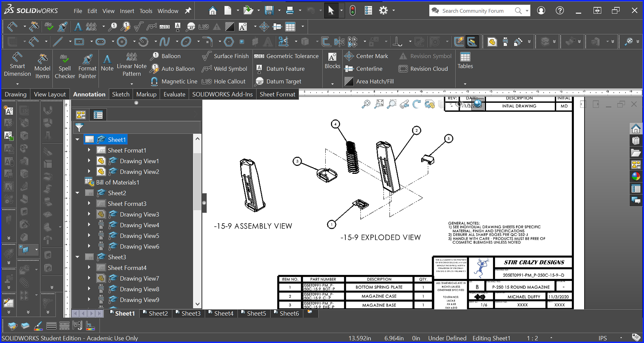Viewport: 644px width, 343px height.
Task: Expand Drawing View1 node
Action: pos(89,161)
